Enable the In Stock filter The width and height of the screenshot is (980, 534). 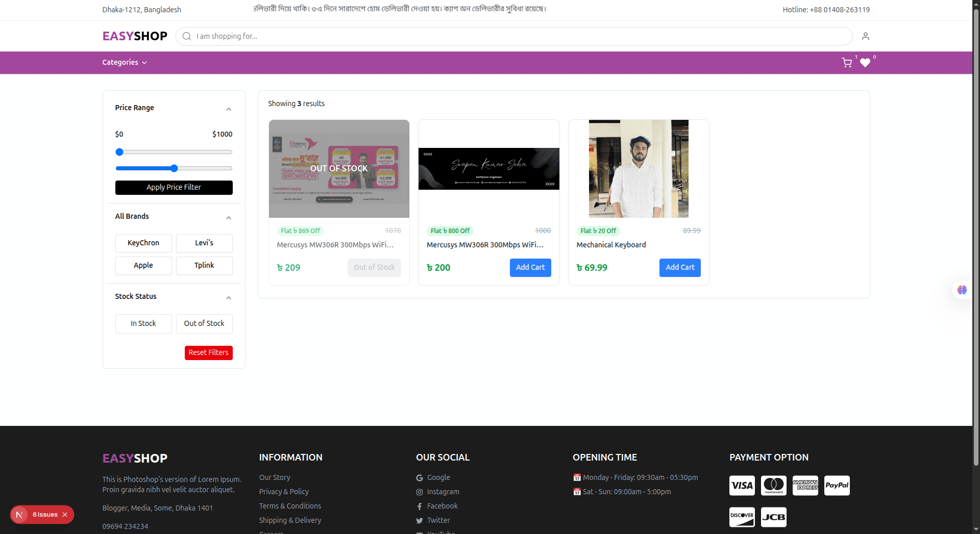pyautogui.click(x=143, y=323)
